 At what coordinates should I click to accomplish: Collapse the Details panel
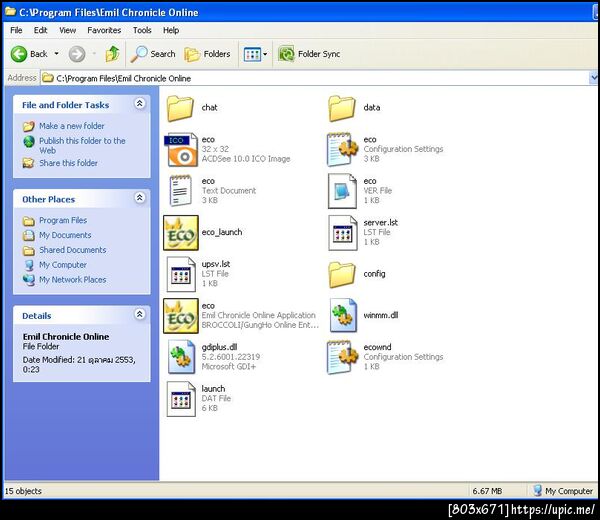[140, 314]
